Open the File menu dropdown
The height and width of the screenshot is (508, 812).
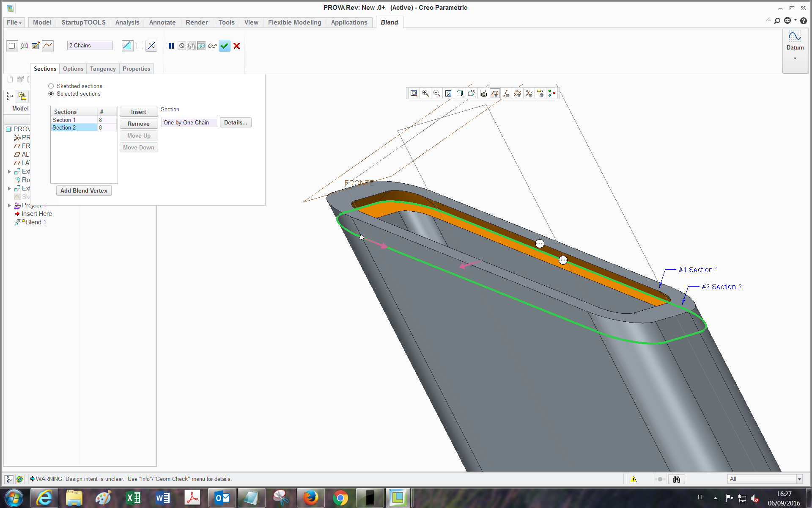point(14,22)
